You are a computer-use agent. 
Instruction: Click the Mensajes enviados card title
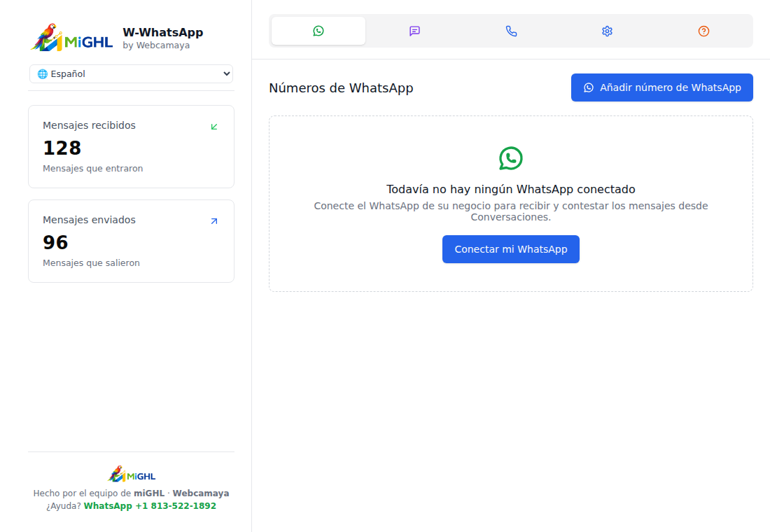pos(89,220)
